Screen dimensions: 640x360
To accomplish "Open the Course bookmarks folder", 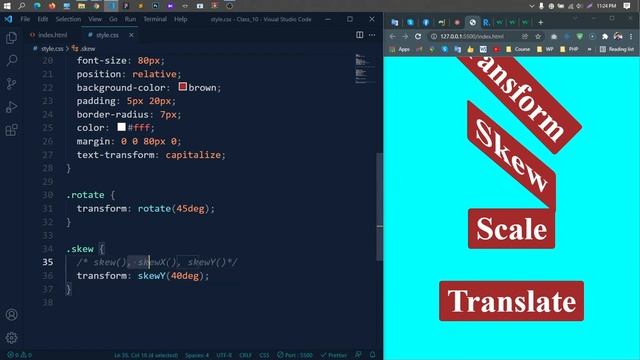I will 518,49.
